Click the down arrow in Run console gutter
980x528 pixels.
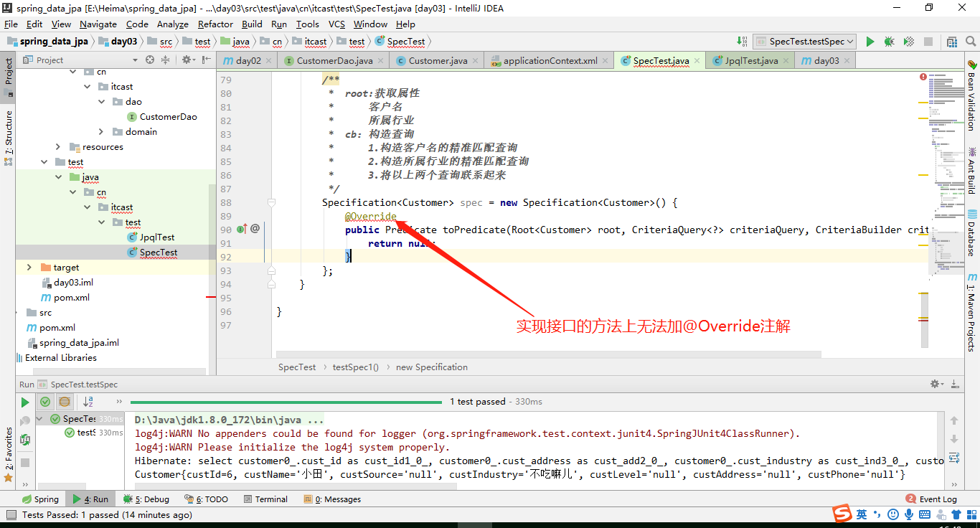954,439
